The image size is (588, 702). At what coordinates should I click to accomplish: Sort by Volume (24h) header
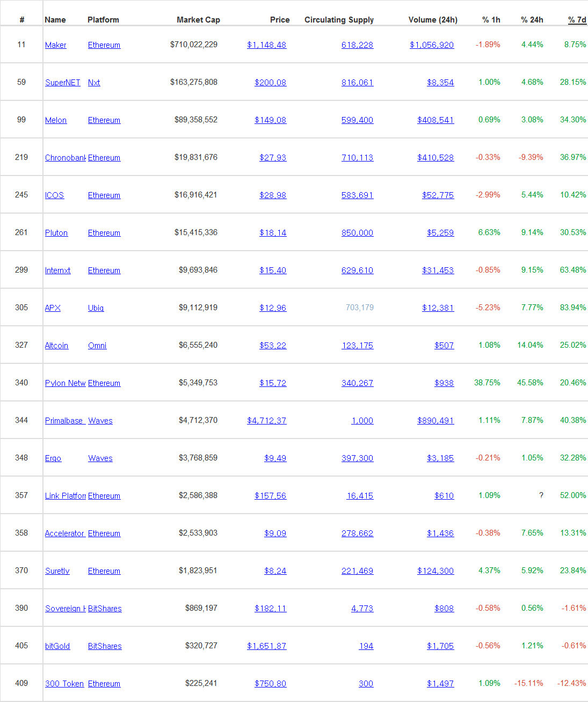tap(433, 20)
